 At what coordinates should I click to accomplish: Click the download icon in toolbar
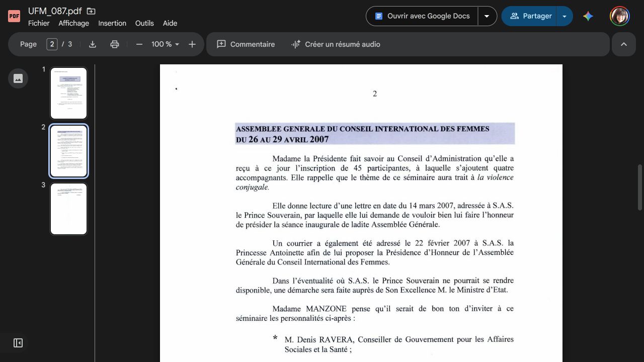pos(93,44)
